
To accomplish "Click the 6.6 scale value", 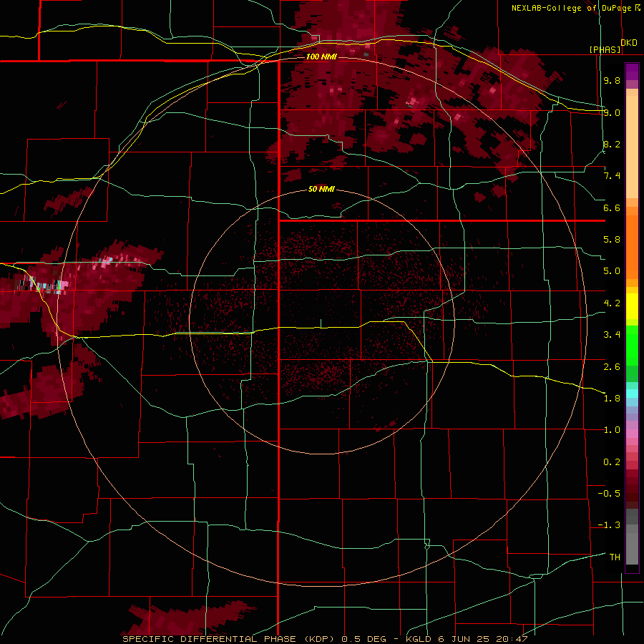I will pyautogui.click(x=612, y=208).
